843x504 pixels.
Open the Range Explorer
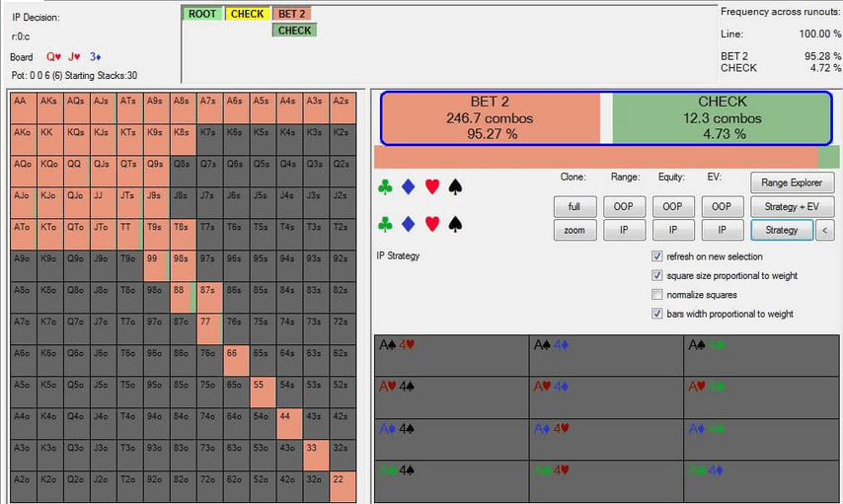tap(792, 182)
